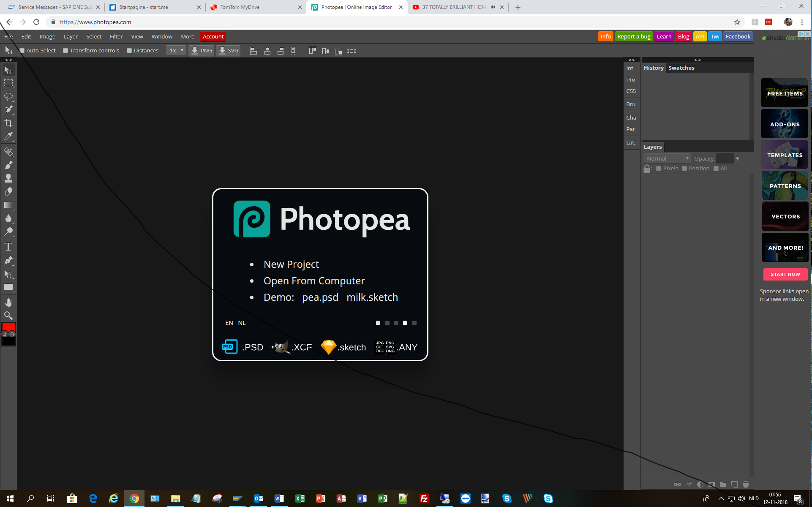
Task: Click the Report a bug button
Action: tap(634, 37)
